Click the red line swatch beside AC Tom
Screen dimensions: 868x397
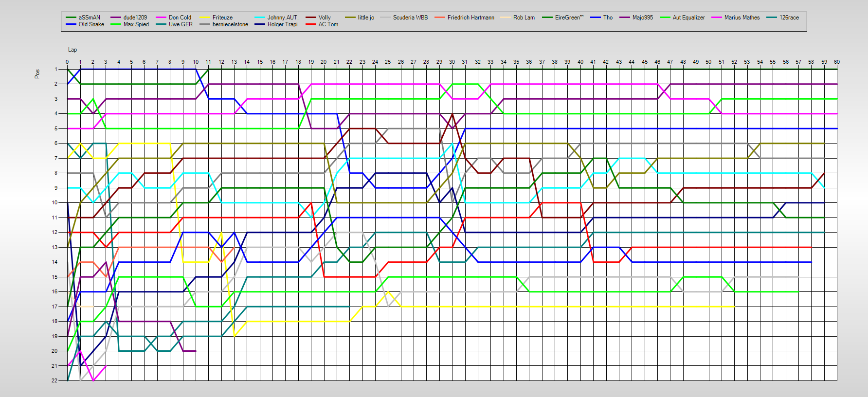click(311, 24)
